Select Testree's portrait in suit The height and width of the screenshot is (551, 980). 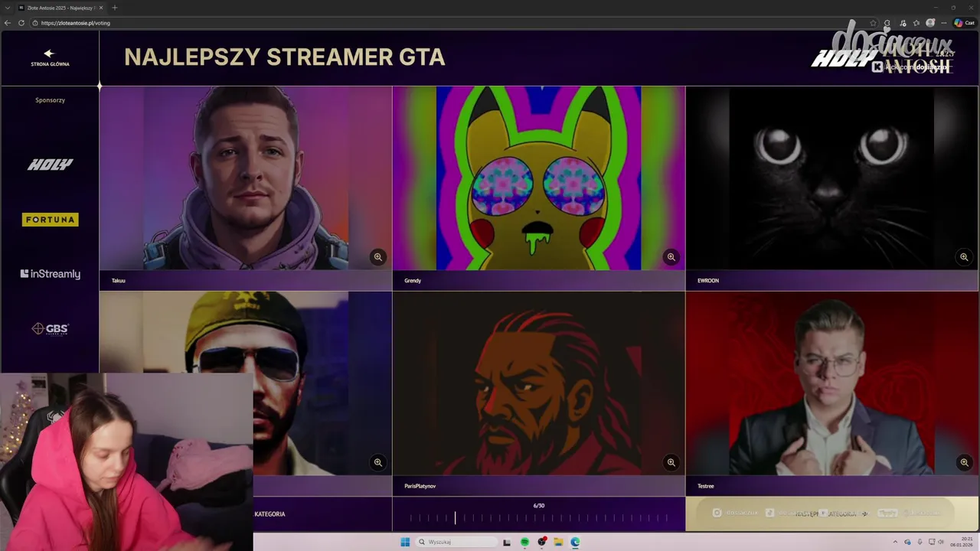coord(832,383)
